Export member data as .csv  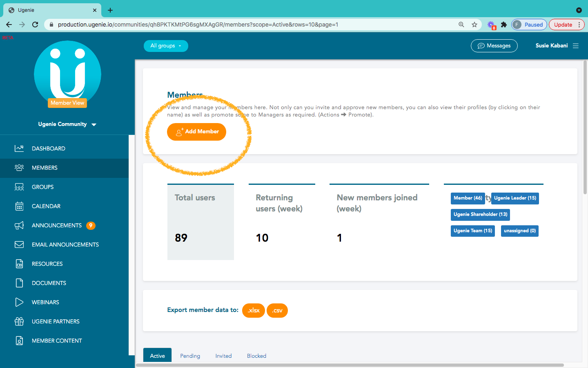click(x=277, y=310)
